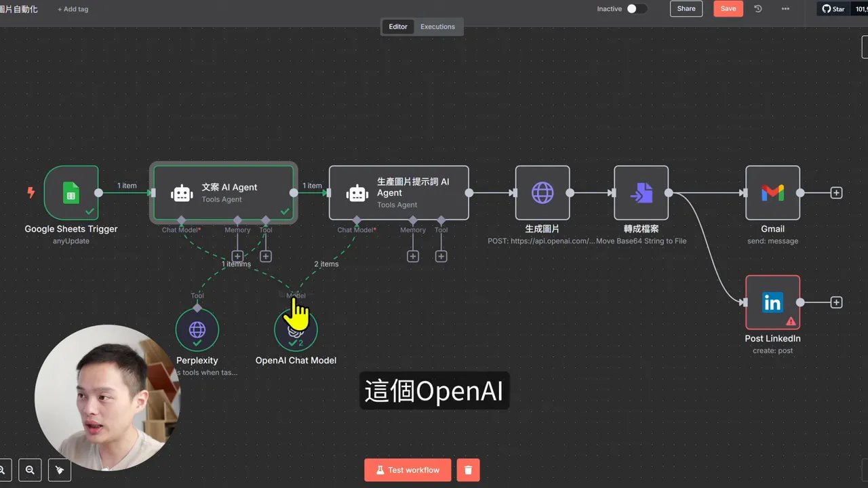The height and width of the screenshot is (488, 868).
Task: Click the GitHub Star button
Action: (x=833, y=9)
